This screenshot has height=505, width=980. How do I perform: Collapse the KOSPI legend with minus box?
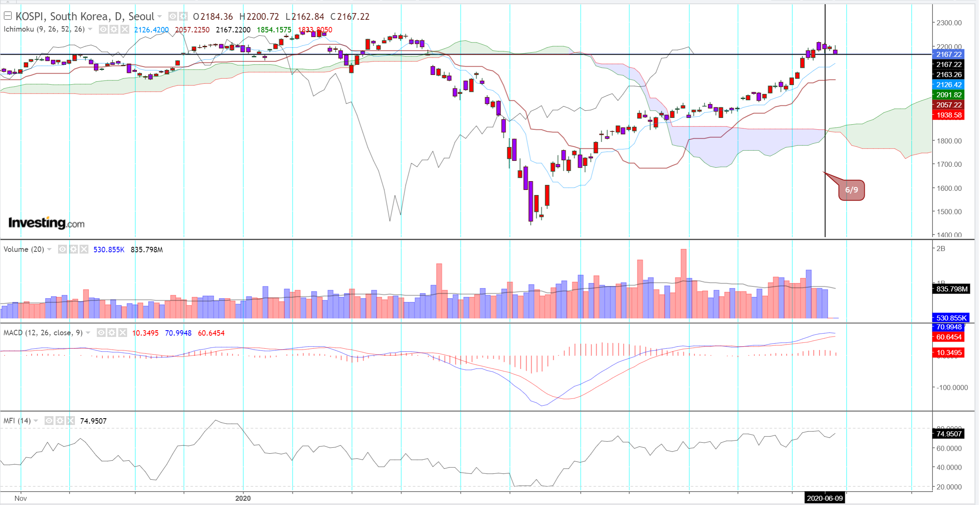[8, 16]
